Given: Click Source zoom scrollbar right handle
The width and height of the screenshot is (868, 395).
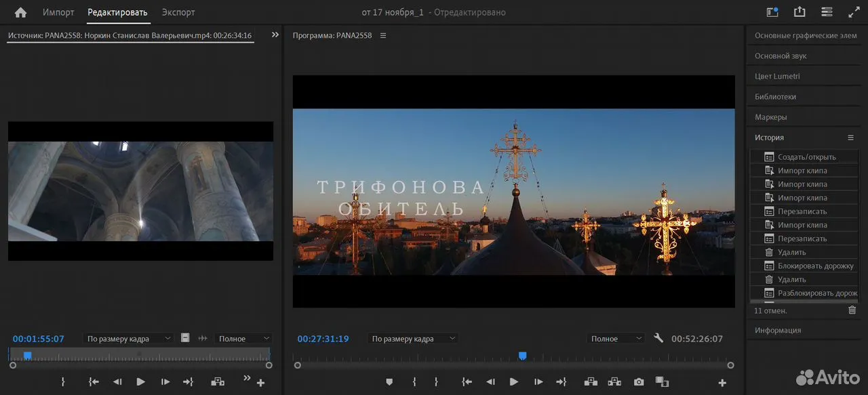Looking at the screenshot, I should tap(269, 365).
